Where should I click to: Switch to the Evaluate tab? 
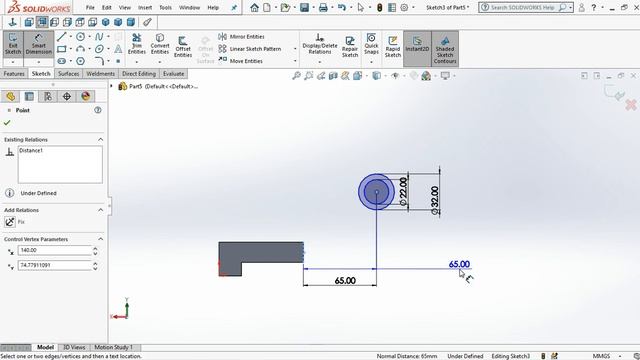(x=173, y=73)
